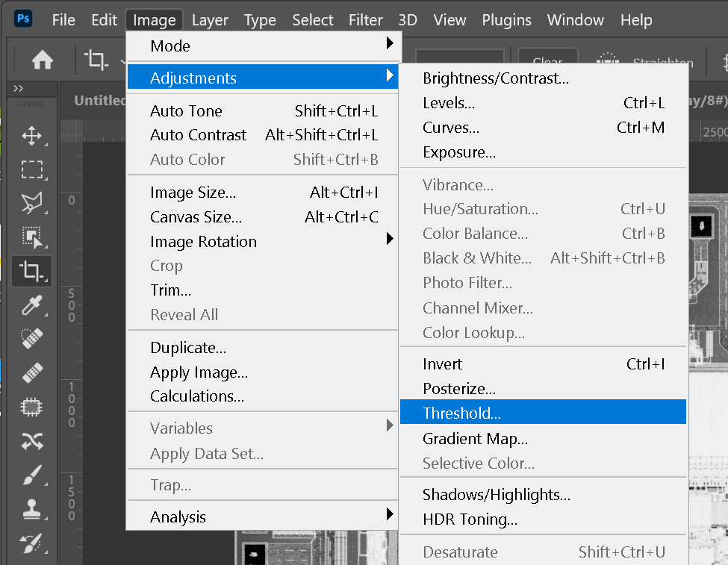Select the Clone Stamp tool
The image size is (728, 565).
tap(32, 509)
